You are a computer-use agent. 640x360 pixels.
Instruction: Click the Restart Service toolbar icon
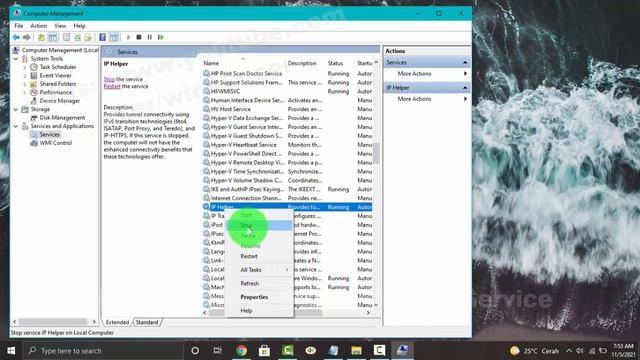click(161, 37)
